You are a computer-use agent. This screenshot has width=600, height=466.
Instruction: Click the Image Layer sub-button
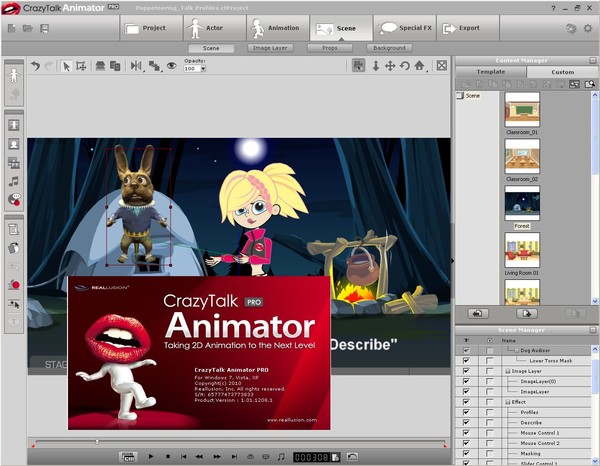point(270,48)
